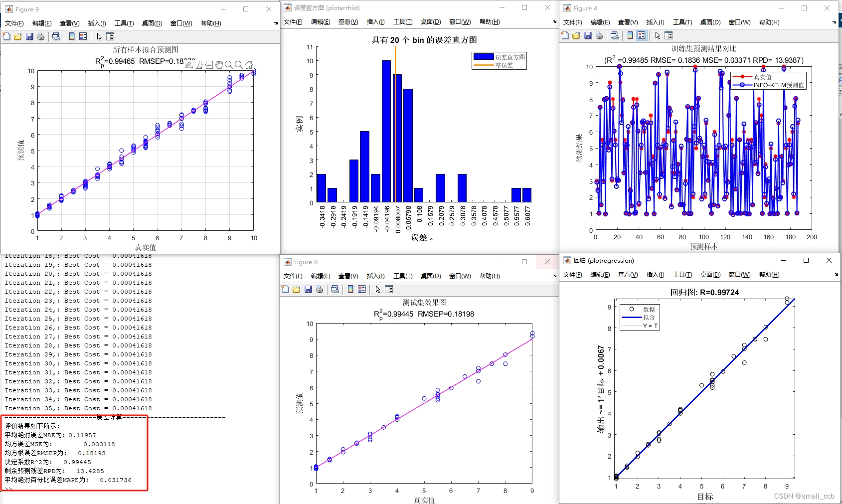842x504 pixels.
Task: Select title 回归图: R=0.99724
Action: point(704,293)
